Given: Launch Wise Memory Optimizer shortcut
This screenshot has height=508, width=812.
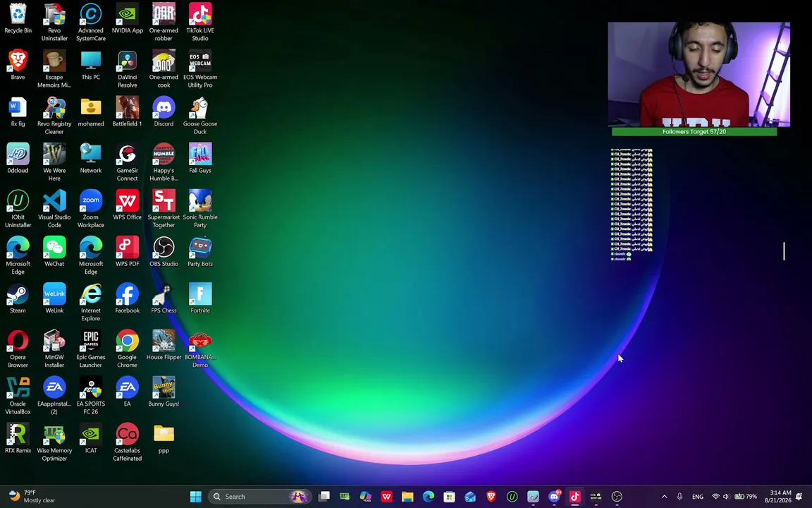Looking at the screenshot, I should click(54, 442).
